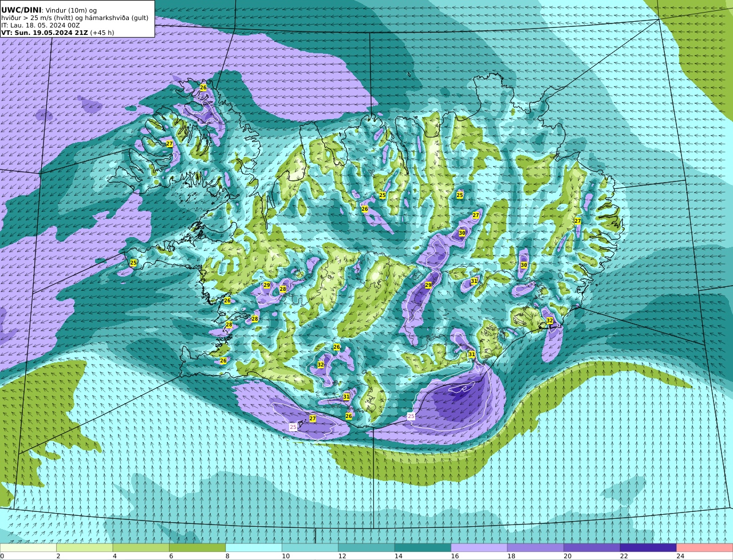This screenshot has height=560, width=733.
Task: Click the olive green 6–8 m/s legend swatch
Action: [197, 547]
